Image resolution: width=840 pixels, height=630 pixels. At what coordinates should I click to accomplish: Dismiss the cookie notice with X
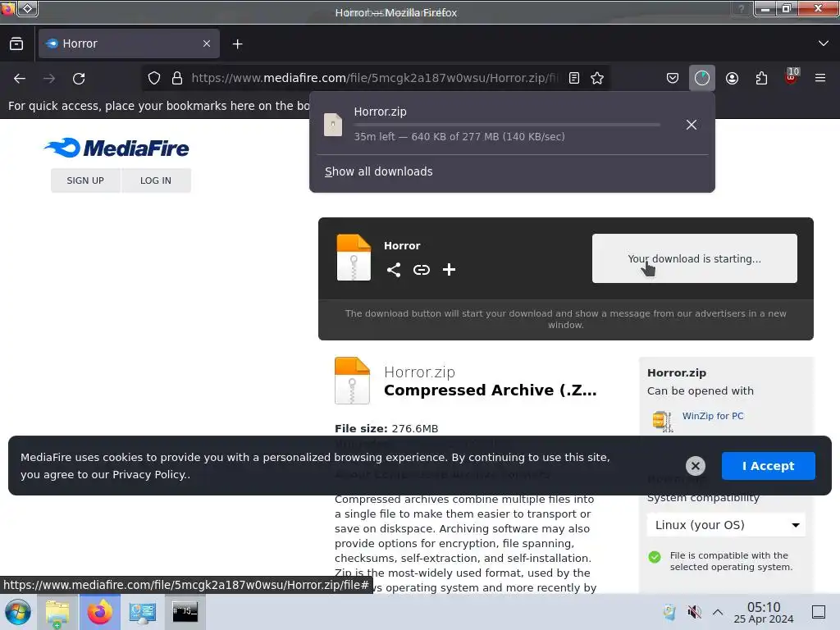(x=696, y=466)
